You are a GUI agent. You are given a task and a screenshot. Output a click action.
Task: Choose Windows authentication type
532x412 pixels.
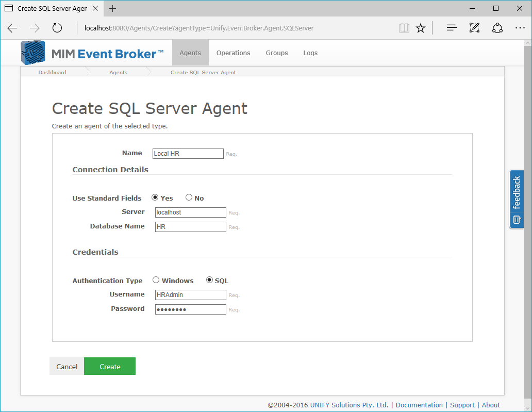click(156, 279)
